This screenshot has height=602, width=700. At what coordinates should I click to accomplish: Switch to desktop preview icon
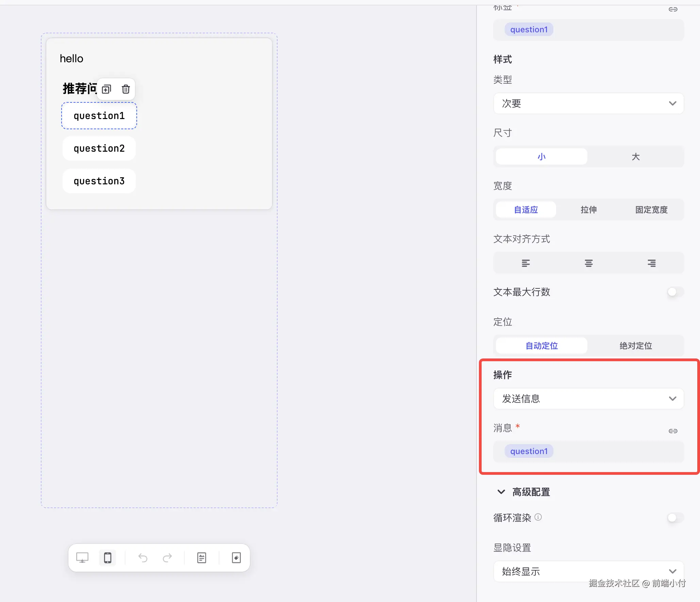click(x=82, y=558)
